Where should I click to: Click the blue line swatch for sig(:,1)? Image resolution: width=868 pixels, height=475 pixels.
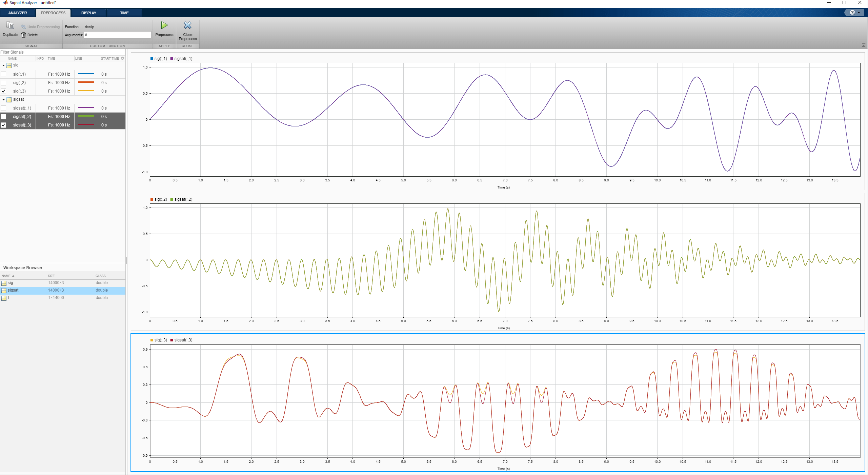click(86, 74)
